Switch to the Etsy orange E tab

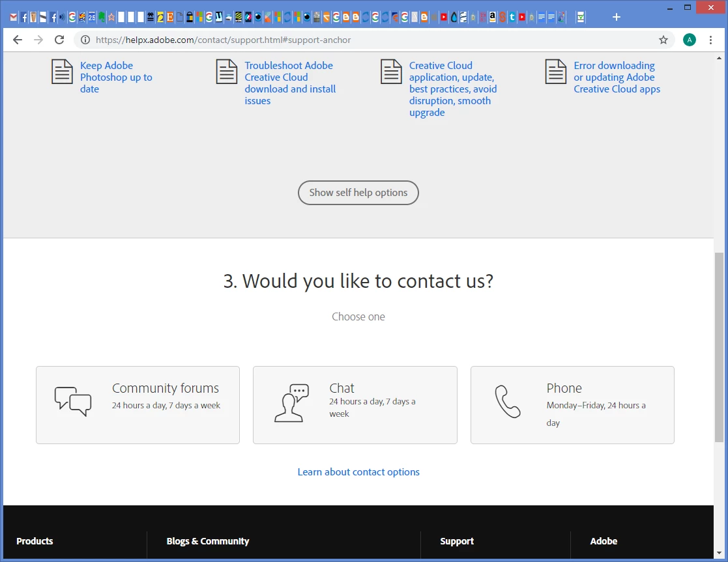click(x=170, y=18)
